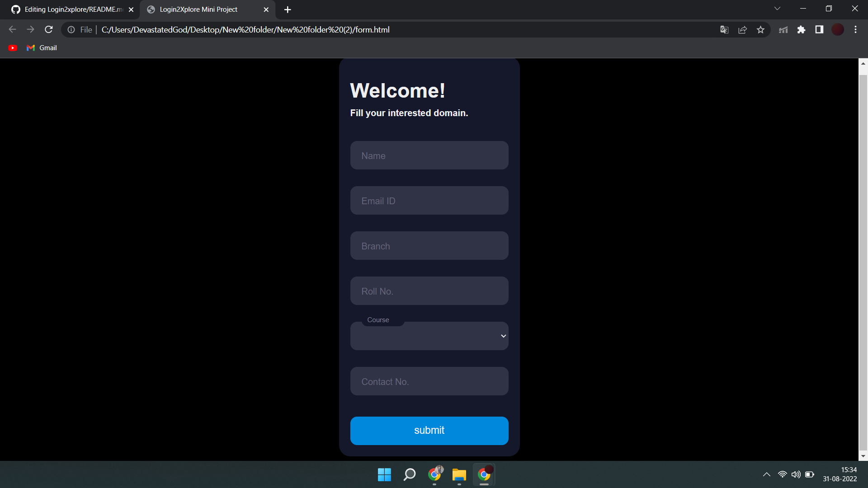Open Gmail from the bookmarks bar
The height and width of the screenshot is (488, 868).
pos(41,47)
